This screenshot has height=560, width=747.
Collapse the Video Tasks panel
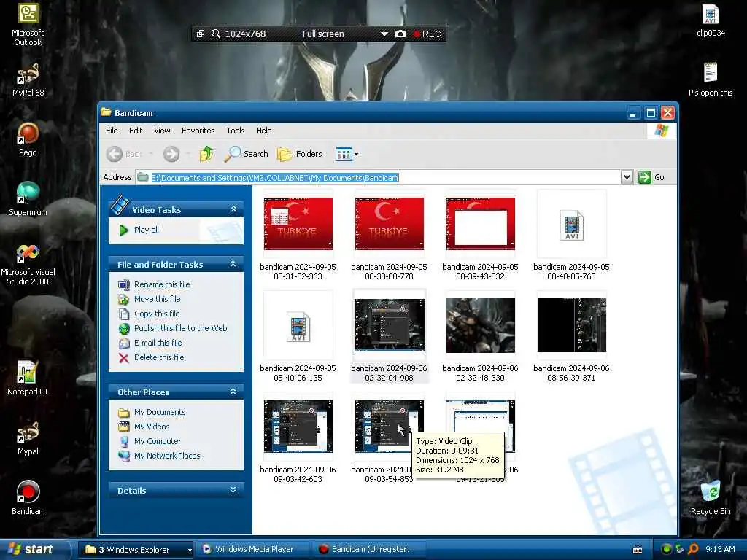[x=233, y=209]
